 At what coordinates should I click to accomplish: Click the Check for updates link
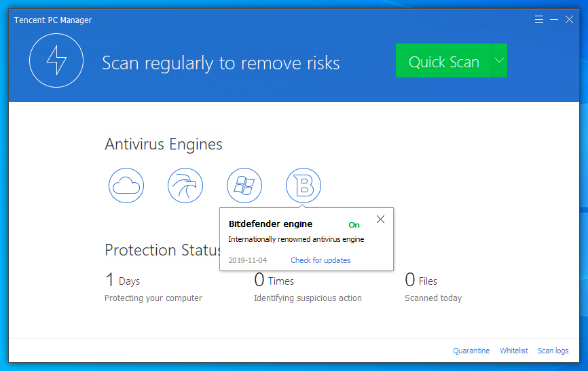320,260
